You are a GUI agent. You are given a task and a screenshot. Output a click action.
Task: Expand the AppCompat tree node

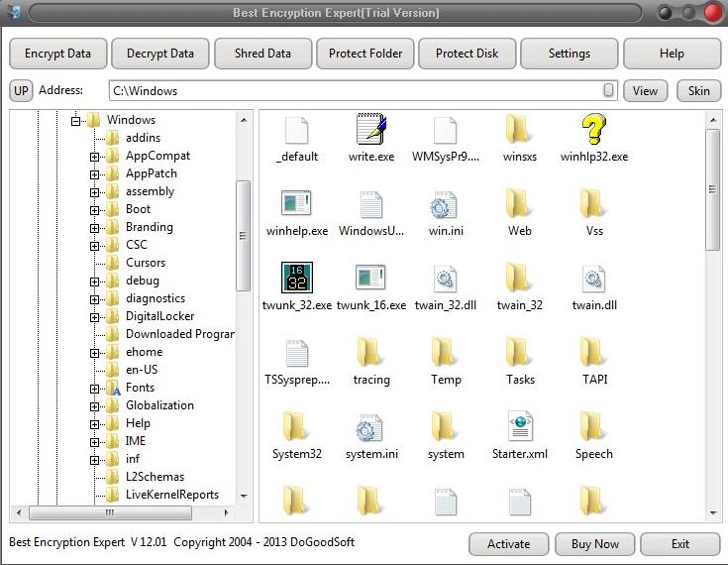pos(94,157)
